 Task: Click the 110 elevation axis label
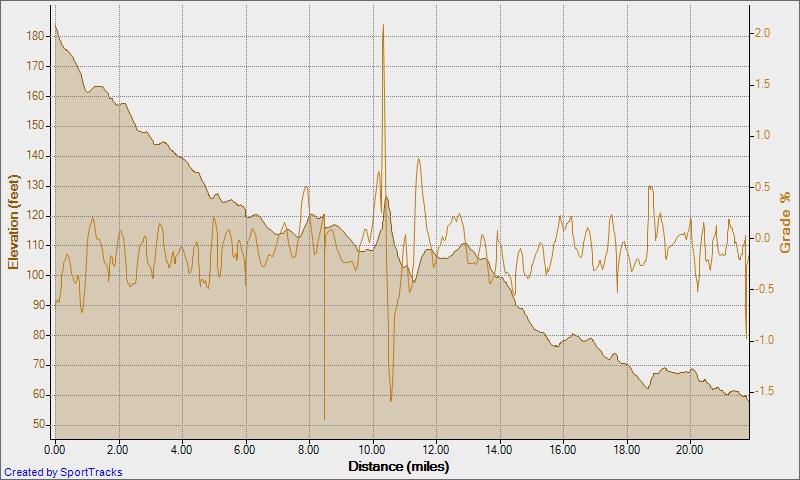(x=36, y=246)
